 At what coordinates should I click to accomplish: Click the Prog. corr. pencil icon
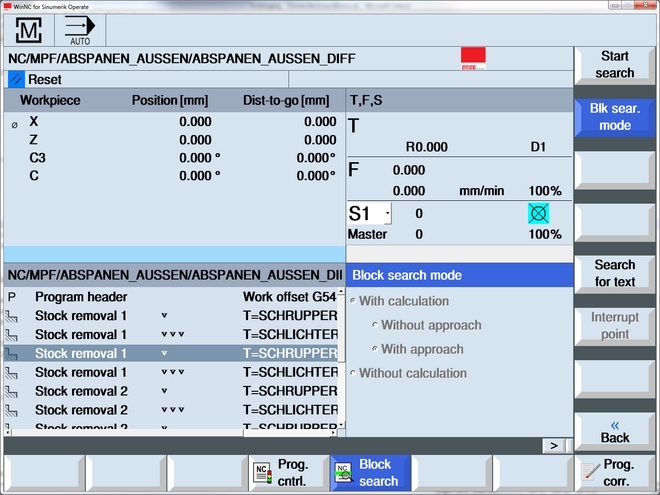click(590, 472)
